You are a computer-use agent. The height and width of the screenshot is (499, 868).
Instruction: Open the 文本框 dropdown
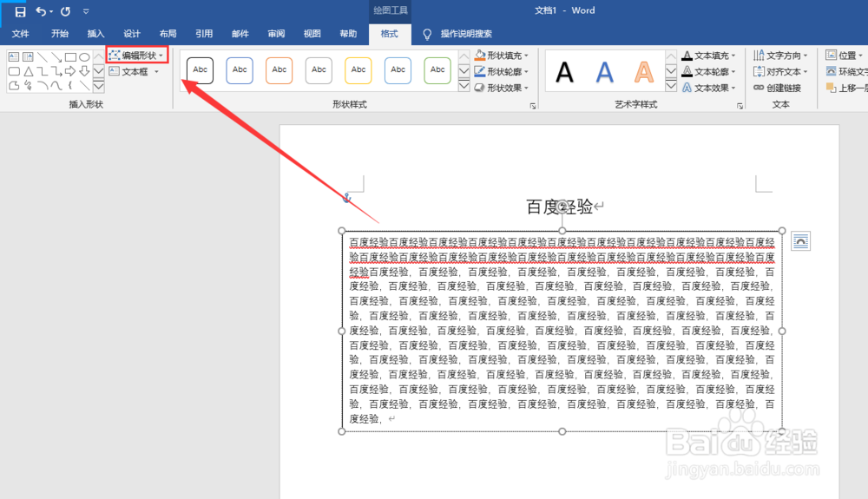(x=134, y=71)
